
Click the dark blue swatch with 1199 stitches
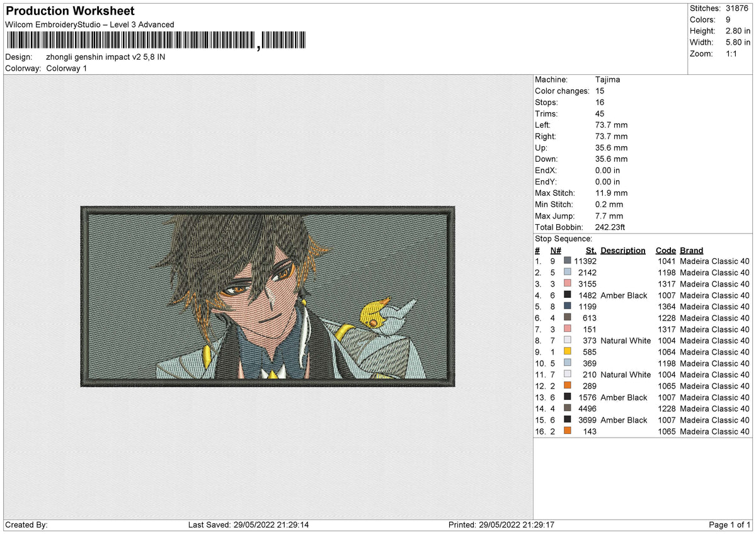(x=568, y=307)
